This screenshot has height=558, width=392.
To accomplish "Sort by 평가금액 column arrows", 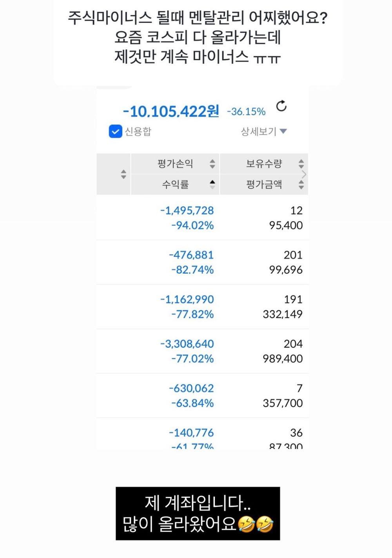I will click(x=301, y=184).
